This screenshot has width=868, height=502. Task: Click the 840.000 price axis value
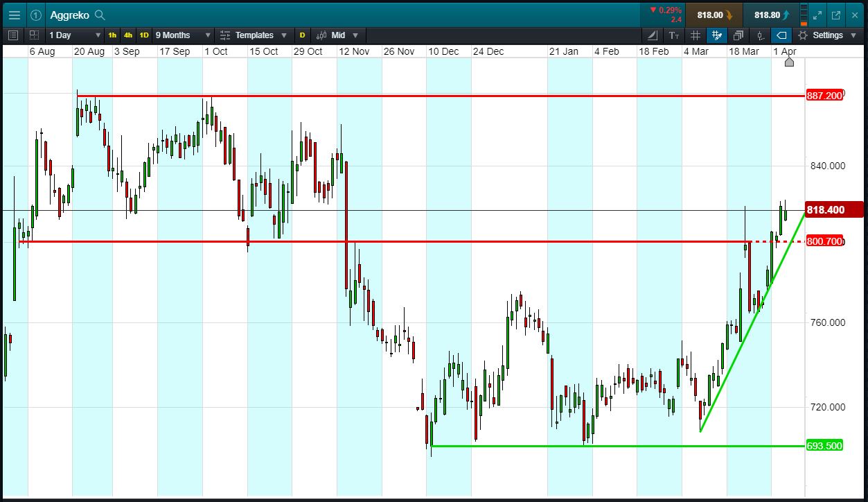coord(828,166)
